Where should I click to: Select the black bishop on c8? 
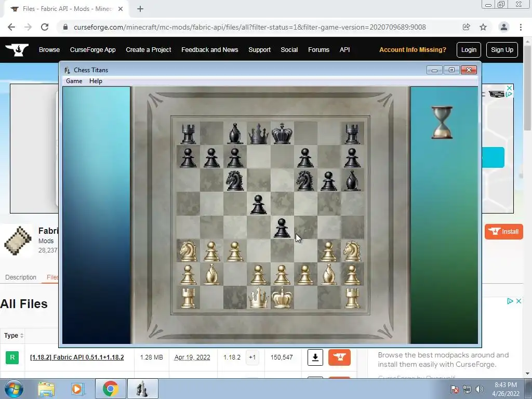[235, 134]
